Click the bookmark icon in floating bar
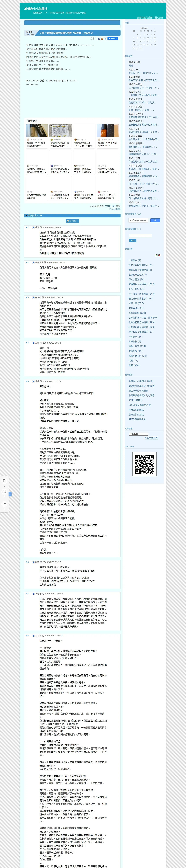The height and width of the screenshot is (868, 186). coord(4,481)
